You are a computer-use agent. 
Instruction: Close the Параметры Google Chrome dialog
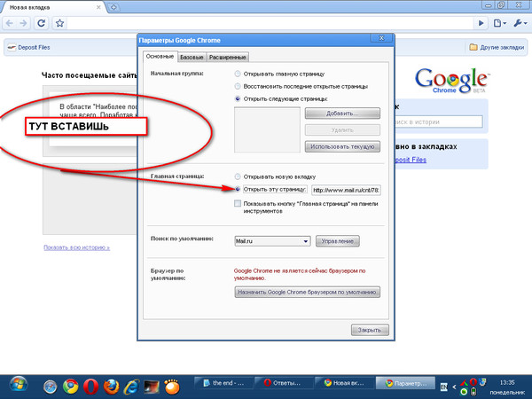click(381, 38)
